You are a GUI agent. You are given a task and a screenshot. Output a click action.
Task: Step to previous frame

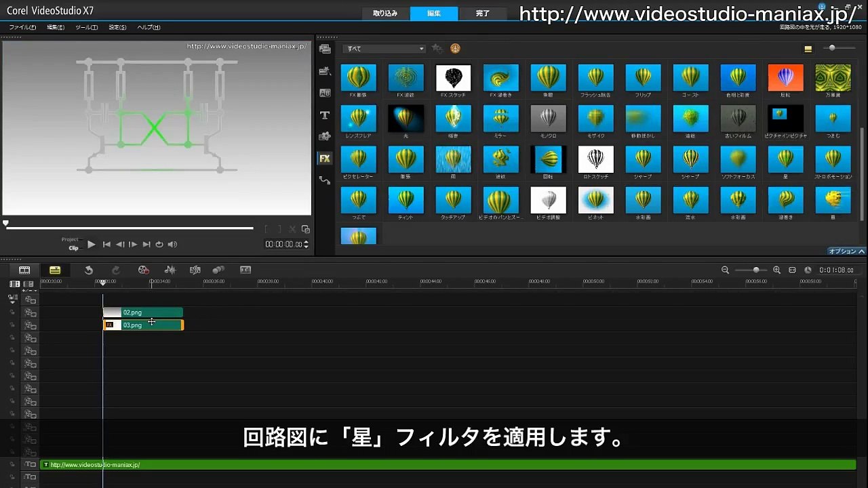(x=120, y=245)
